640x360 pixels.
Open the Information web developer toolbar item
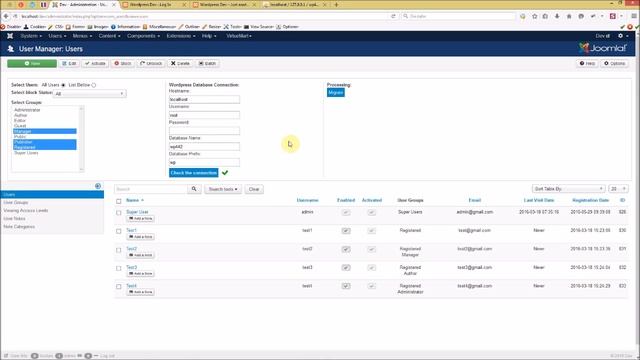coord(125,27)
